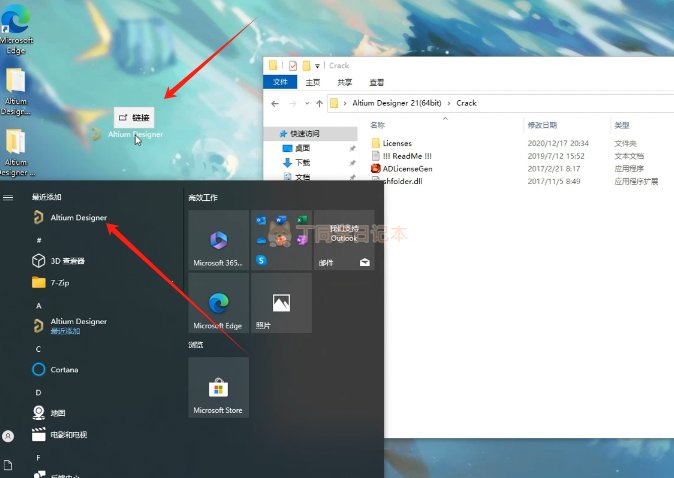Click the 浏览 tile group title
The width and height of the screenshot is (674, 478).
point(196,345)
